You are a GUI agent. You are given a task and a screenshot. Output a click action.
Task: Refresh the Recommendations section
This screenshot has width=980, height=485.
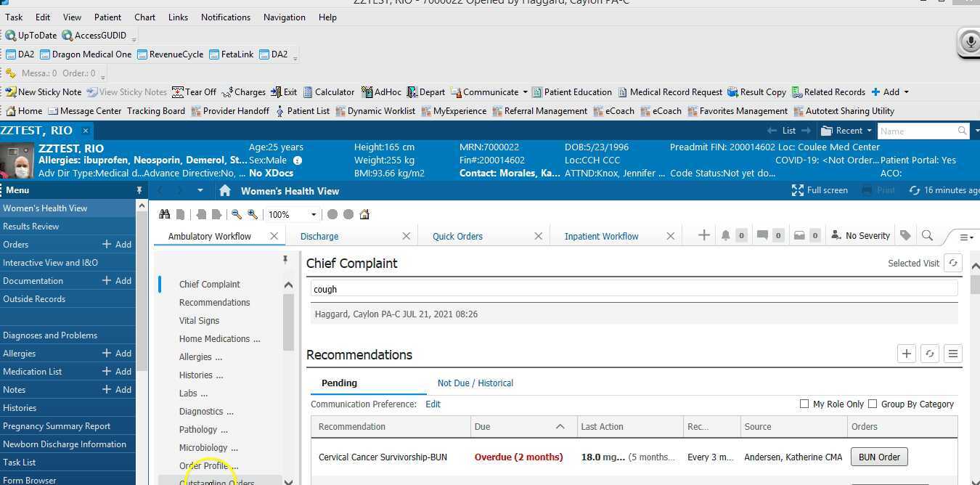pos(930,354)
